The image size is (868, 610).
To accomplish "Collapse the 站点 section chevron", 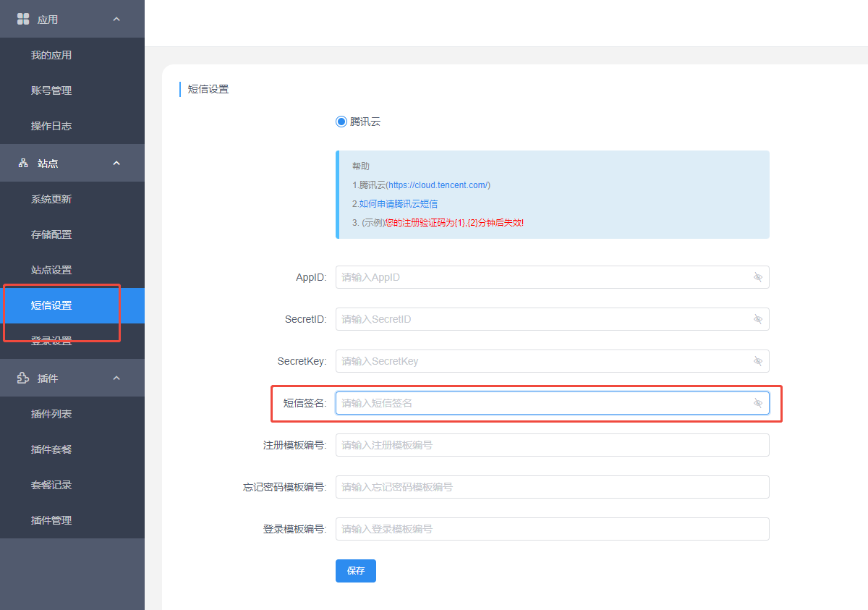I will point(116,164).
